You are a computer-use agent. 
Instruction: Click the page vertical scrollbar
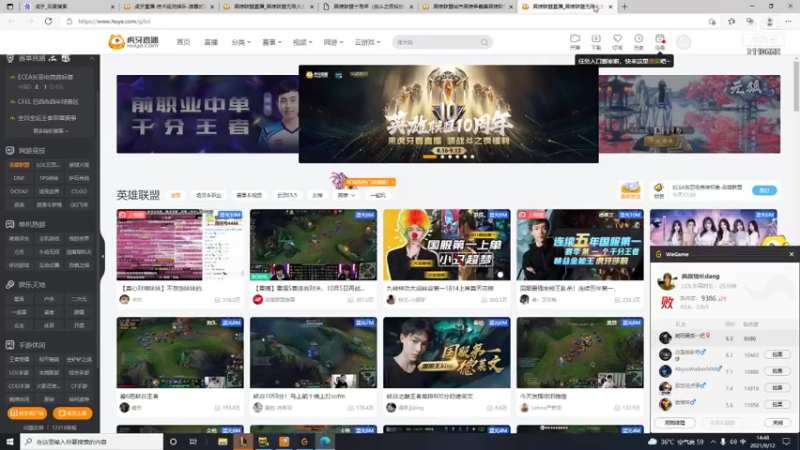pos(796,85)
